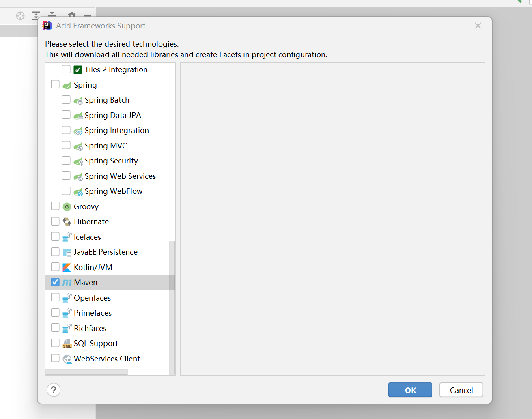
Task: Enable Spring Security checkbox
Action: (66, 161)
